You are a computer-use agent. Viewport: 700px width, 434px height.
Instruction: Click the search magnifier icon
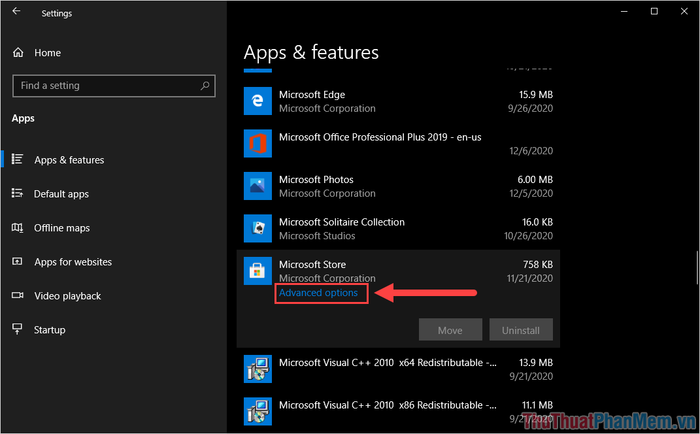(x=205, y=85)
